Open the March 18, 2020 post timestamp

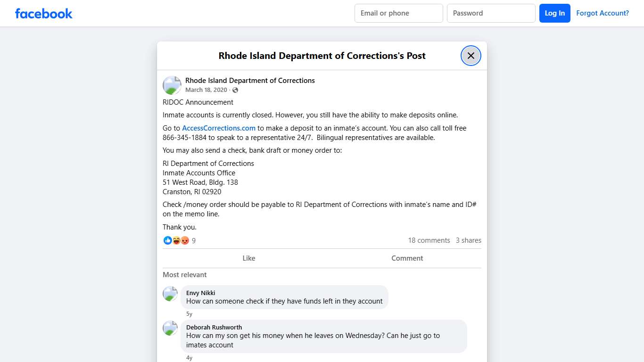(206, 90)
